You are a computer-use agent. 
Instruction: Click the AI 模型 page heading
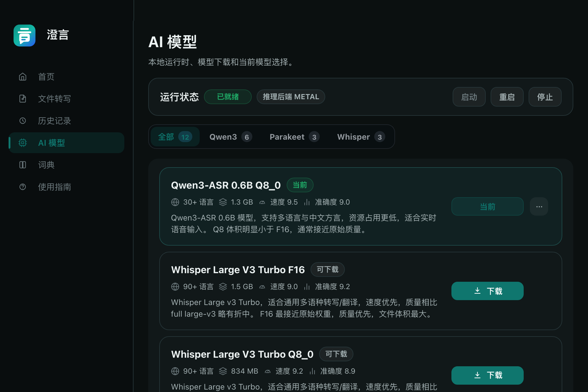click(x=173, y=42)
